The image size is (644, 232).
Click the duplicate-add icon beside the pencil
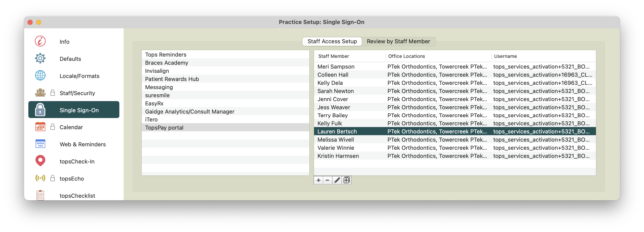pos(346,180)
